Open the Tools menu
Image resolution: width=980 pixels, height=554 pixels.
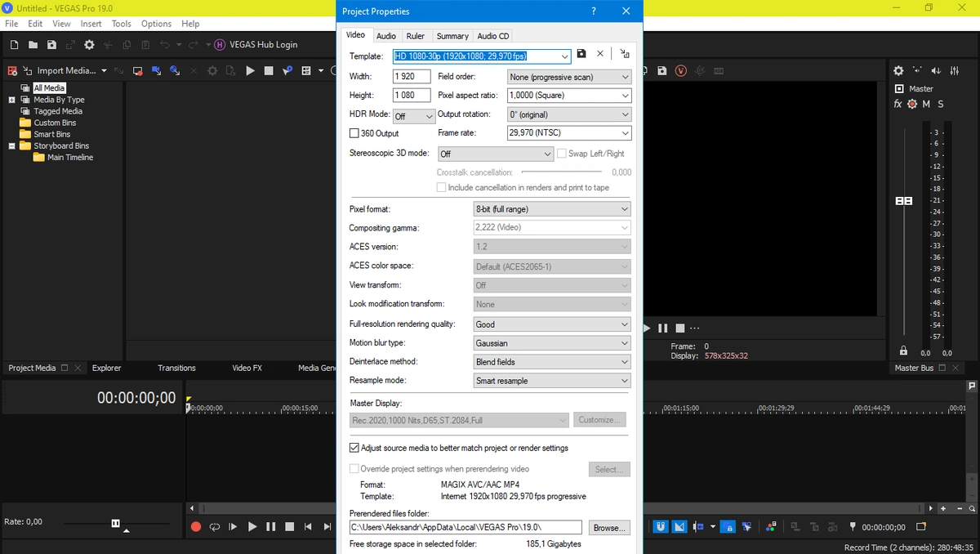121,24
